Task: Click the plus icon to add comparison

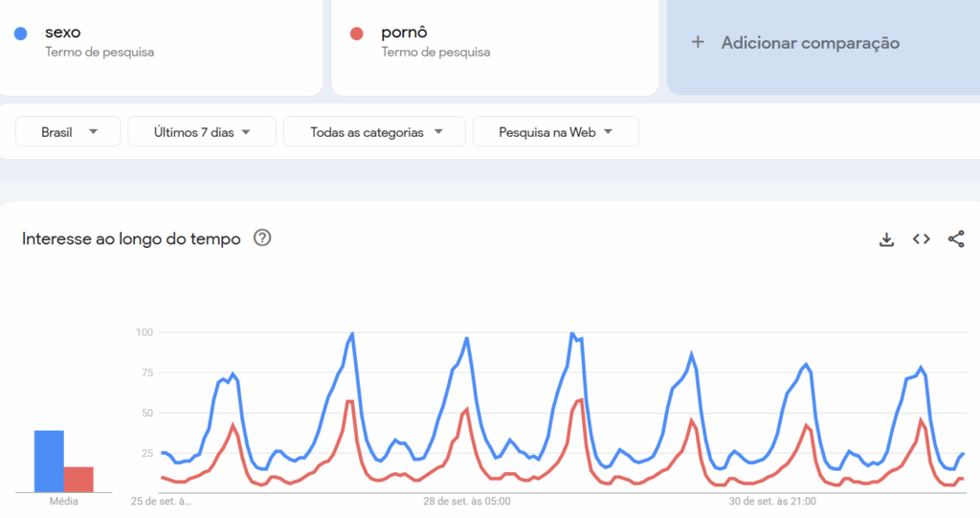Action: [698, 42]
